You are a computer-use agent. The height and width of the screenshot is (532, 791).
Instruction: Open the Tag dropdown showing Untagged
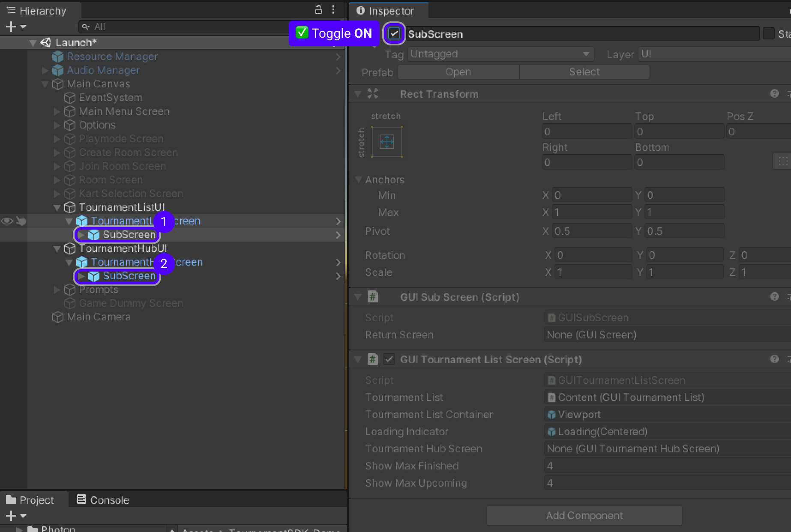pyautogui.click(x=500, y=54)
